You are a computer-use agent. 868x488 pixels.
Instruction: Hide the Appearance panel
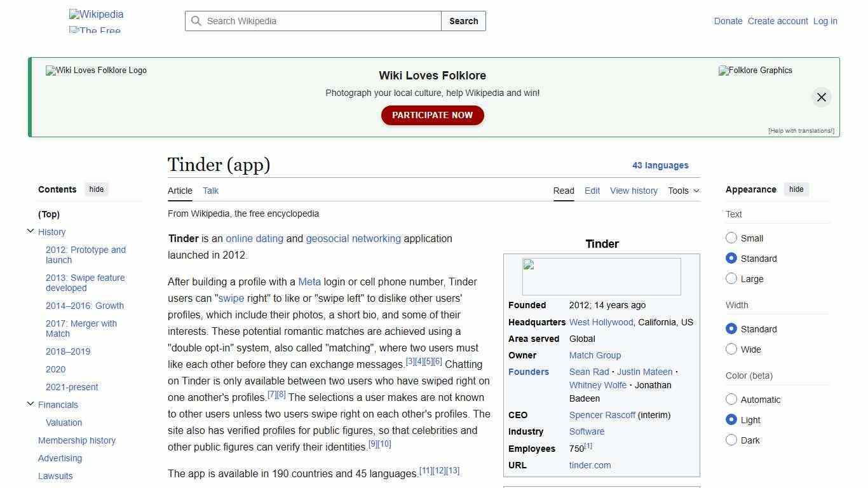796,189
